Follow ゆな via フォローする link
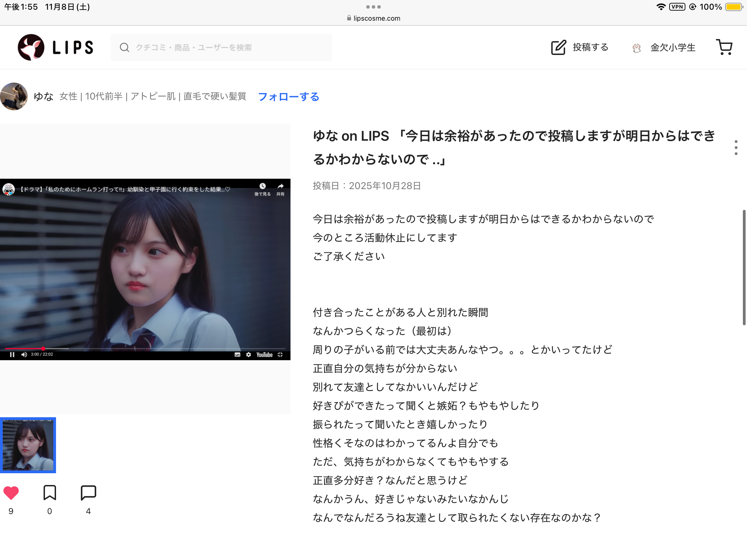This screenshot has height=560, width=747. [289, 97]
